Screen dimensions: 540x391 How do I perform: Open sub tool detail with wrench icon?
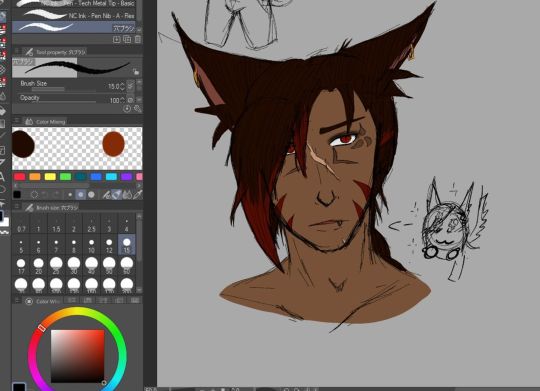pos(137,109)
